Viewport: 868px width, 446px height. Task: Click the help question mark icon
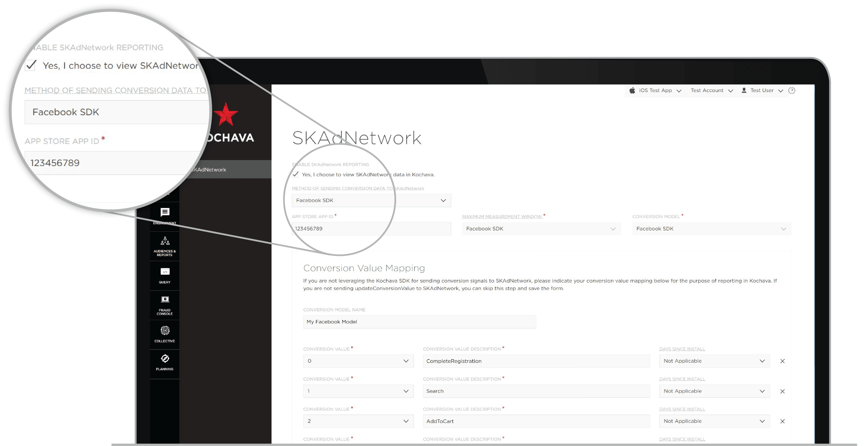792,90
